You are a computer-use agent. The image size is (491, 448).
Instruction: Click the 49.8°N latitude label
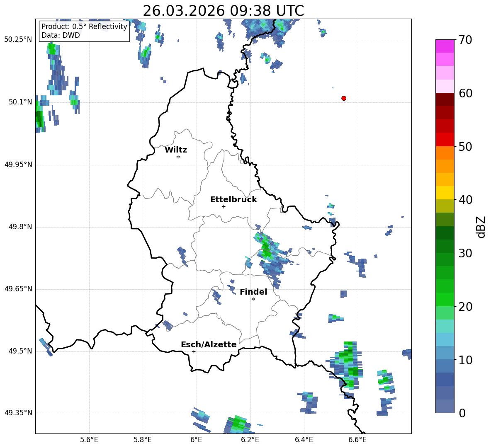[20, 227]
